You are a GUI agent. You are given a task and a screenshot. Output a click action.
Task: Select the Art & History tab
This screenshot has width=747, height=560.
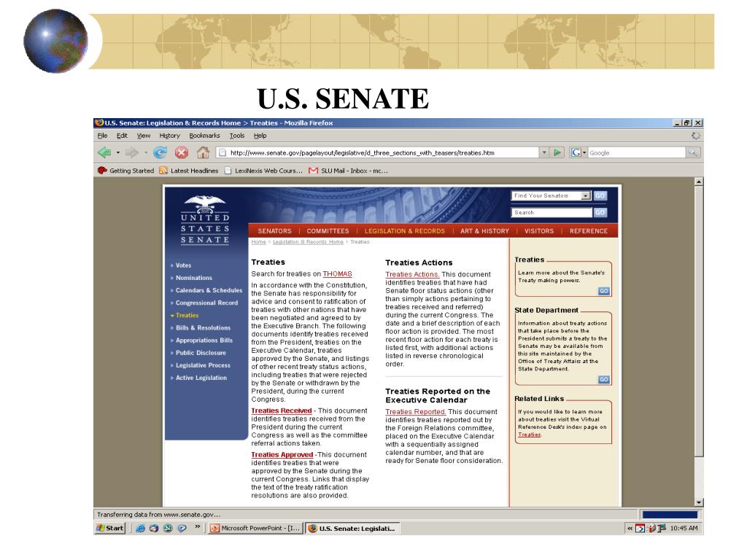[484, 231]
